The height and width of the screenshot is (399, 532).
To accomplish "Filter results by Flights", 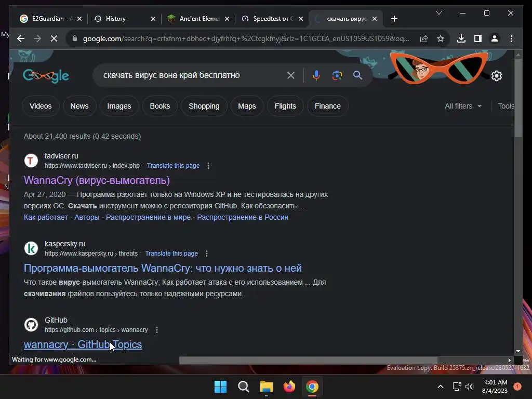I will (285, 106).
